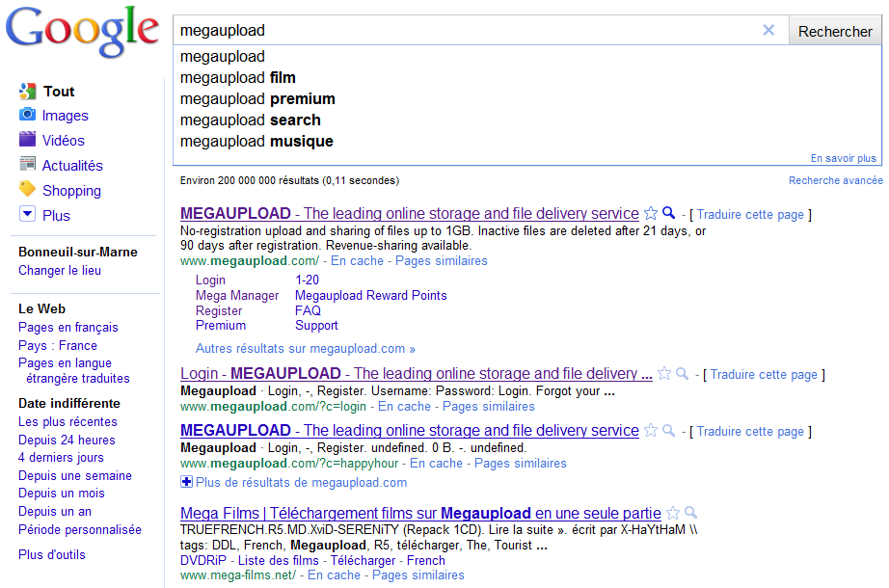Filter by 'Pays : France'
Screen dimensions: 889x588
(x=57, y=345)
